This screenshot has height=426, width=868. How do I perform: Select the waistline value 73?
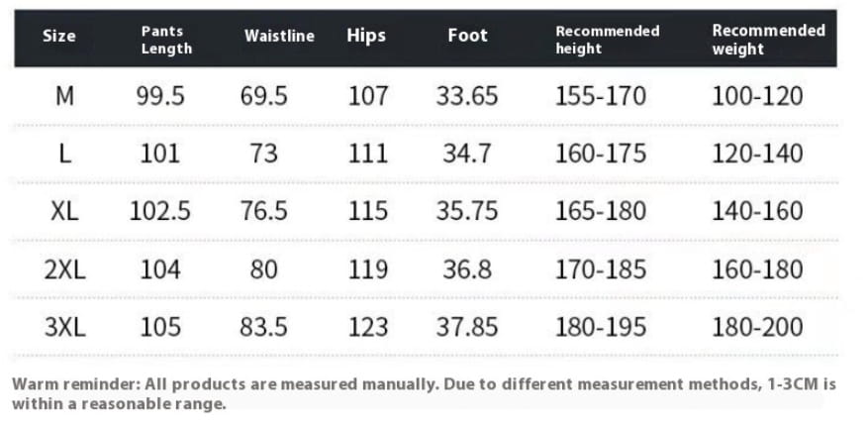point(264,154)
